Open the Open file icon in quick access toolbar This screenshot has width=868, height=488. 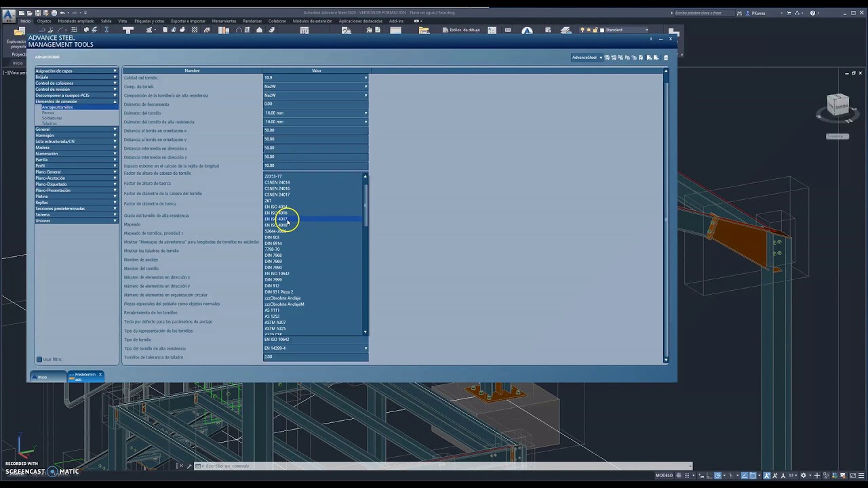pos(29,13)
